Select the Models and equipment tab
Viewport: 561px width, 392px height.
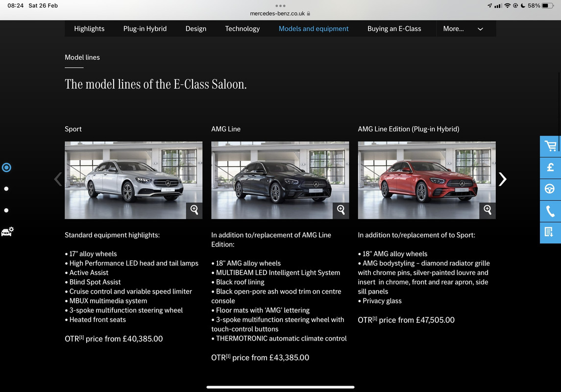314,28
